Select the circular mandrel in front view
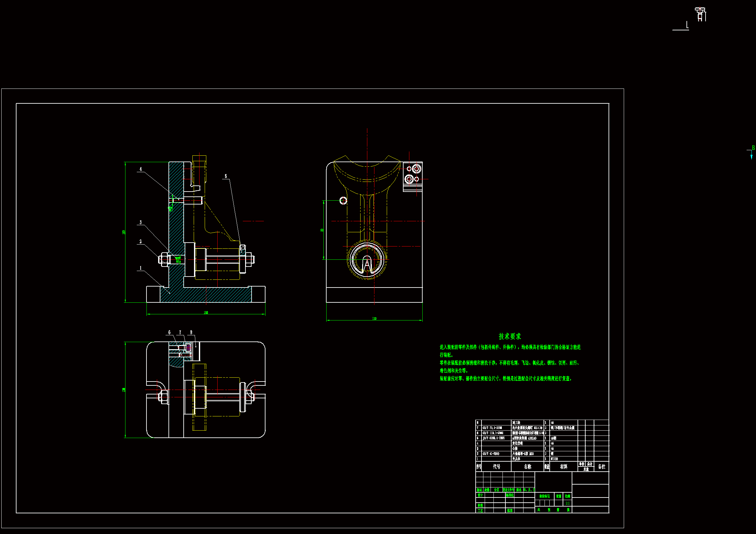 tap(367, 260)
